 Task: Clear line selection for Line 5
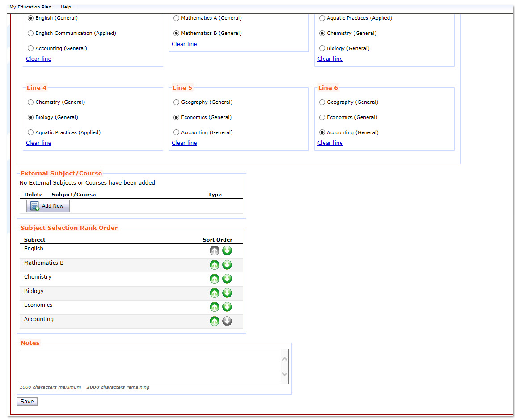[184, 143]
